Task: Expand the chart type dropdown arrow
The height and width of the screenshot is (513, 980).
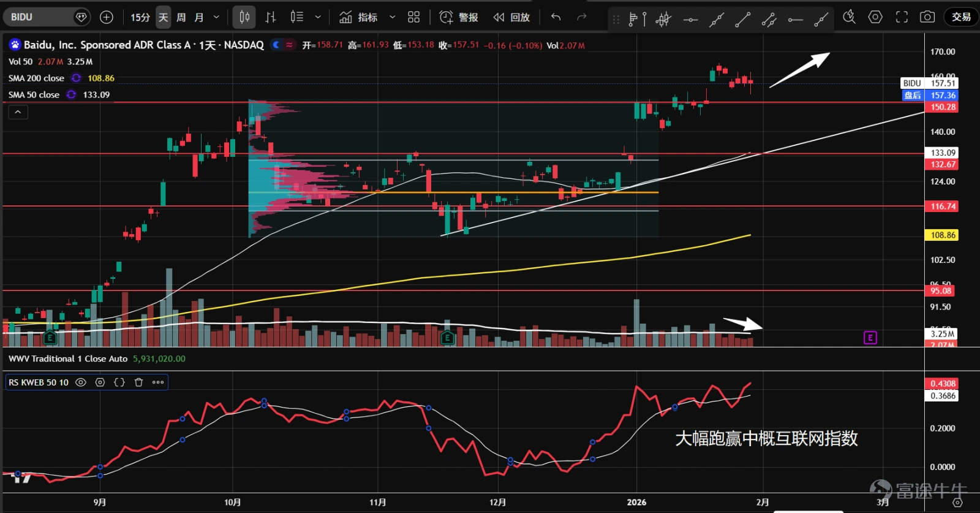Action: (x=318, y=17)
